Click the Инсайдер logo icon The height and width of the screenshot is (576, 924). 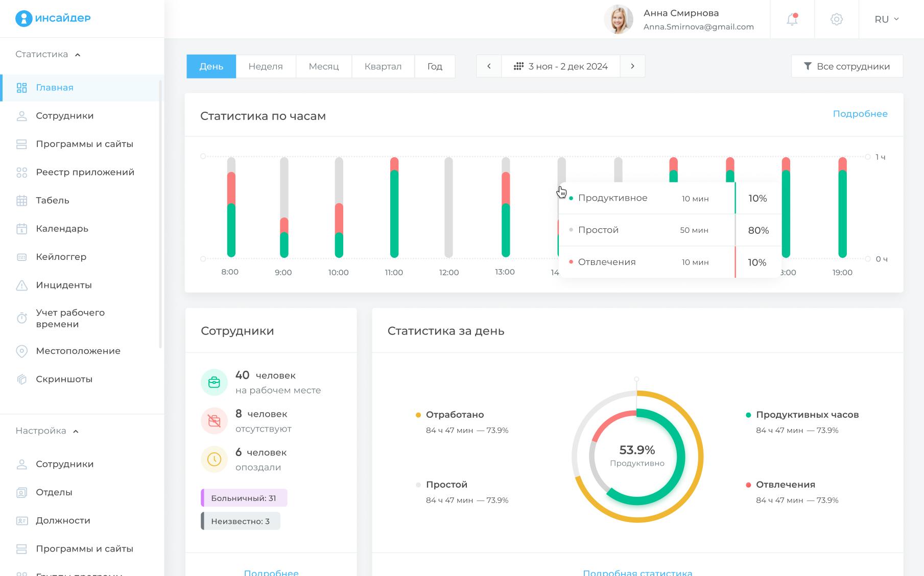pos(23,18)
